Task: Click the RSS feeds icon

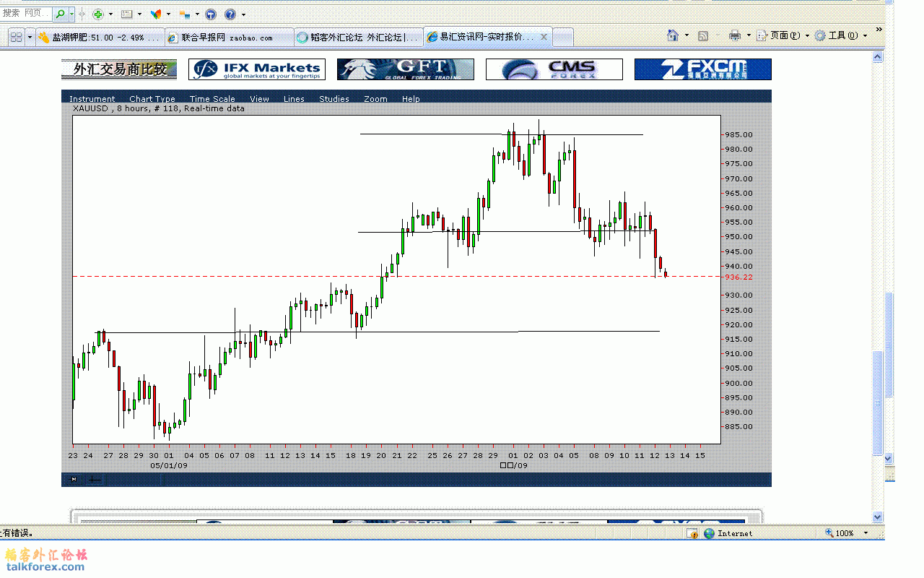Action: tap(702, 35)
